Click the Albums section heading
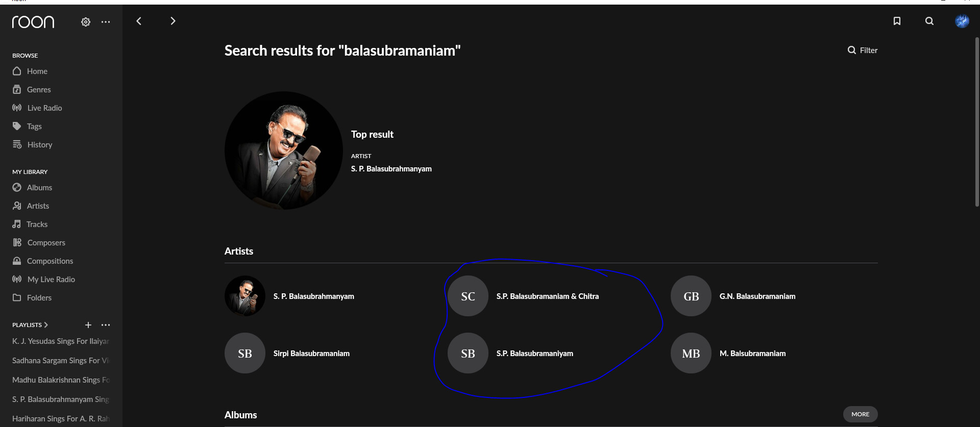This screenshot has width=980, height=427. pos(240,415)
